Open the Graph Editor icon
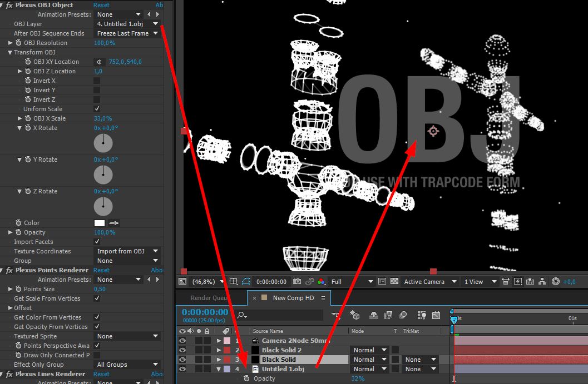This screenshot has height=384, width=588. click(436, 316)
